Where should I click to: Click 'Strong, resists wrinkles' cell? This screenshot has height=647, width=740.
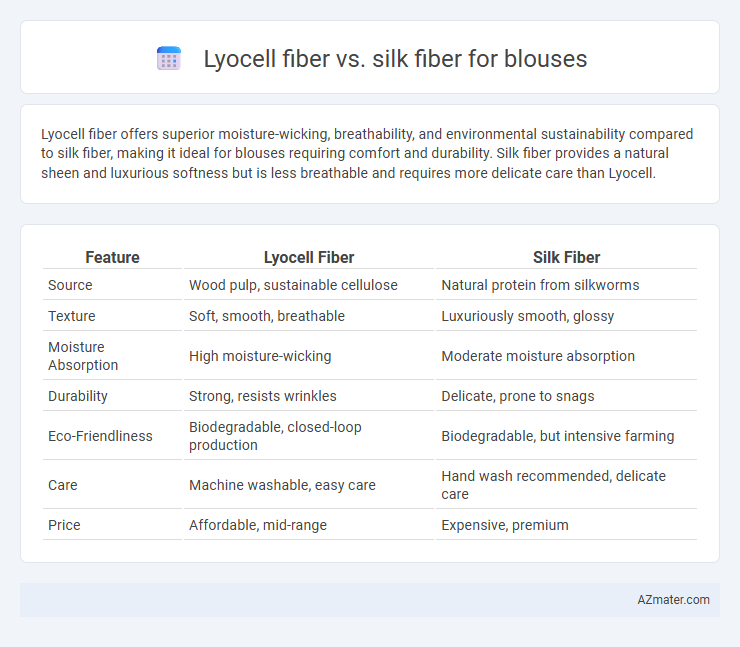pos(262,396)
